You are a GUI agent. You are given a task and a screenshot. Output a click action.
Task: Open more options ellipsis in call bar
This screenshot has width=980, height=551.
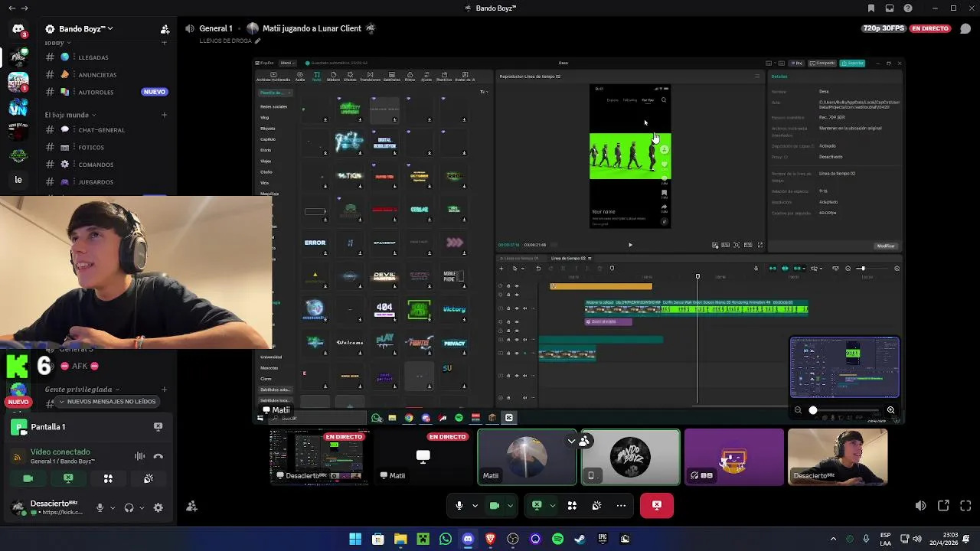click(621, 505)
